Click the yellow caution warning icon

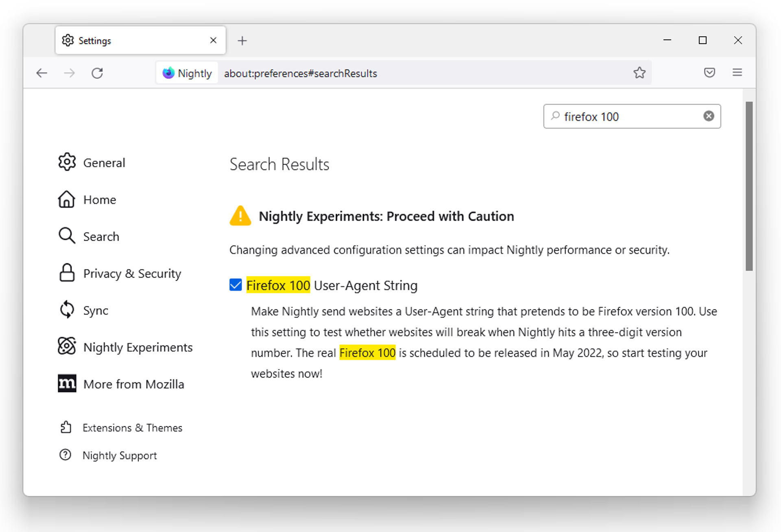[240, 216]
